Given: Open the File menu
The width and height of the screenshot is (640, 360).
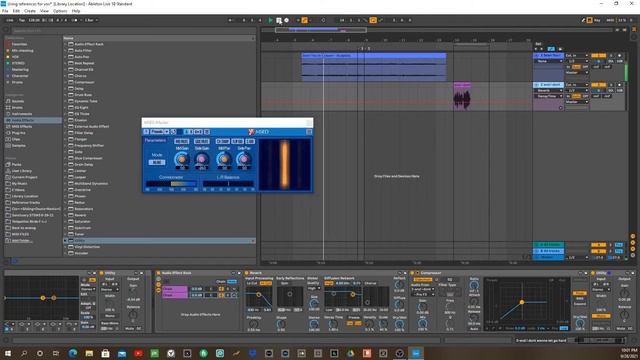Looking at the screenshot, I should pos(5,11).
